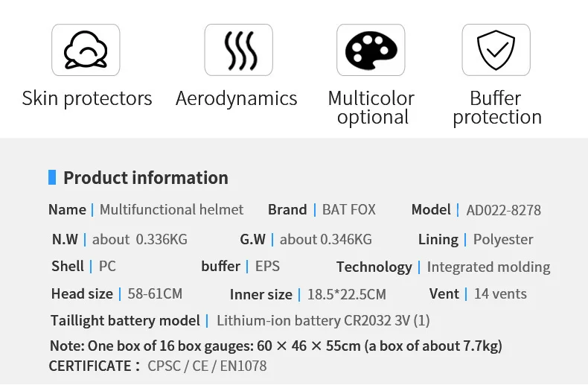Select the BAT FOX brand text

(x=348, y=210)
